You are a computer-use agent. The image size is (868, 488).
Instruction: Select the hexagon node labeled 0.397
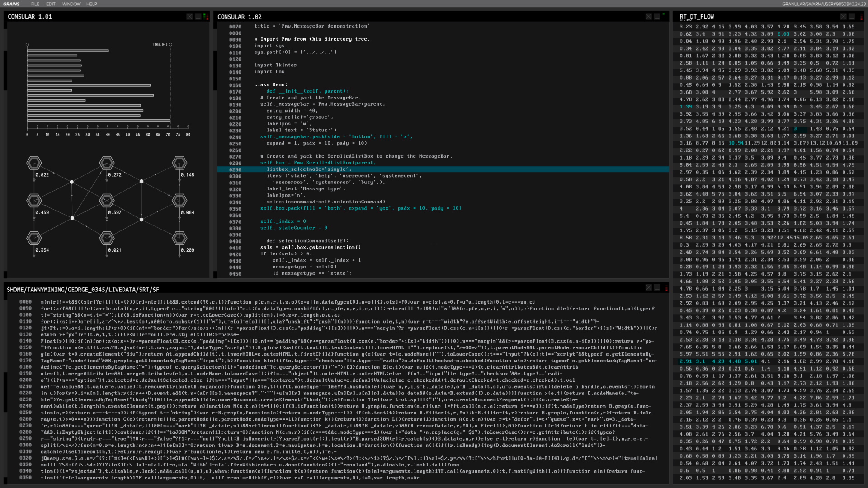107,200
